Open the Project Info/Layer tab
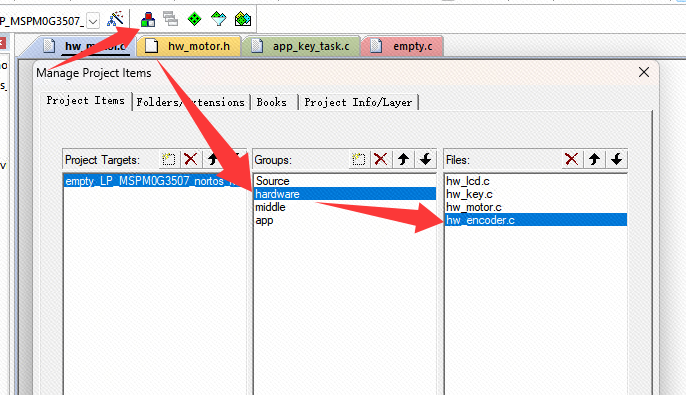Viewport: 686px width, 395px height. click(x=358, y=102)
